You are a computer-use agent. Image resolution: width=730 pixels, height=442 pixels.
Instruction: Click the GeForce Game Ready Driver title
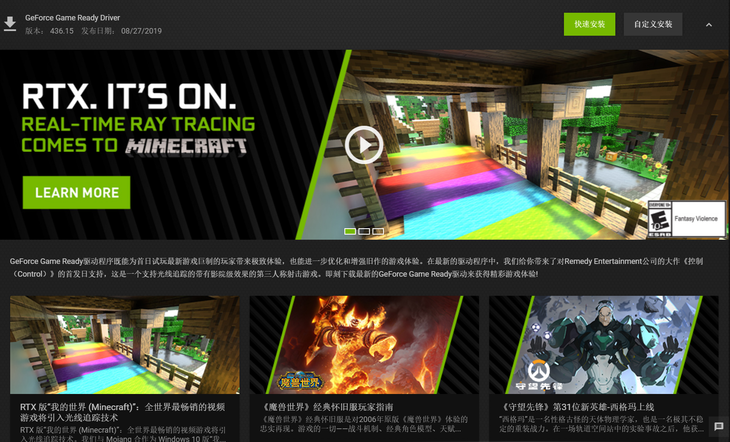pyautogui.click(x=72, y=18)
